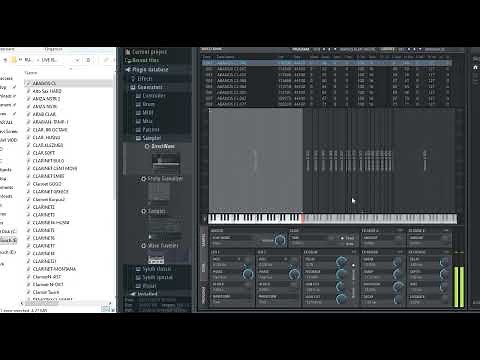Screen dimensions: 480x360
Task: Click the refresh button in File Explorer
Action: 88,60
